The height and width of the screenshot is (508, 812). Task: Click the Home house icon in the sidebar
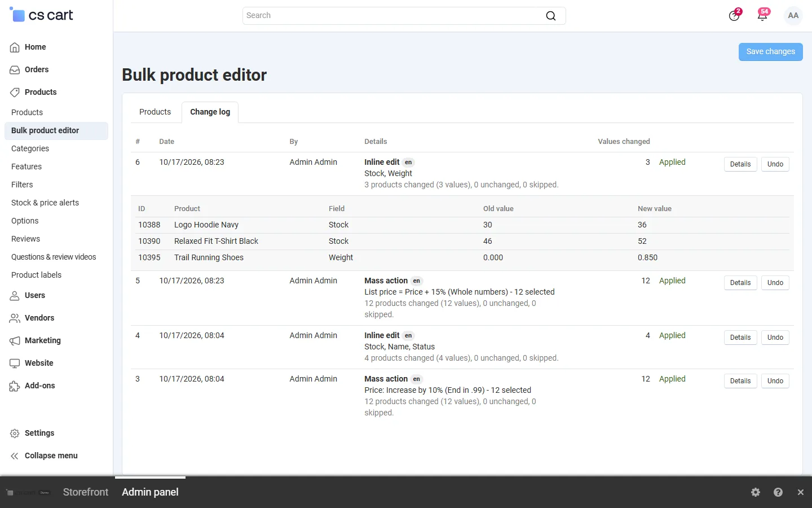click(15, 47)
